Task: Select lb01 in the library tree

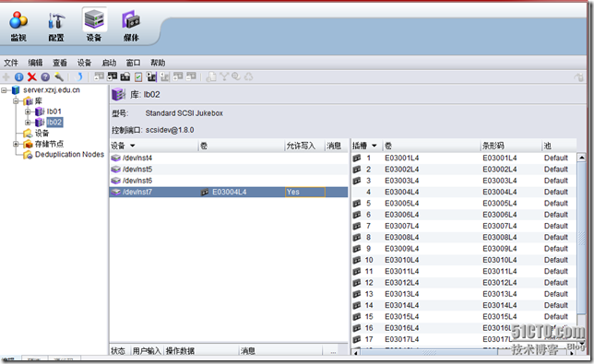Action: click(53, 112)
